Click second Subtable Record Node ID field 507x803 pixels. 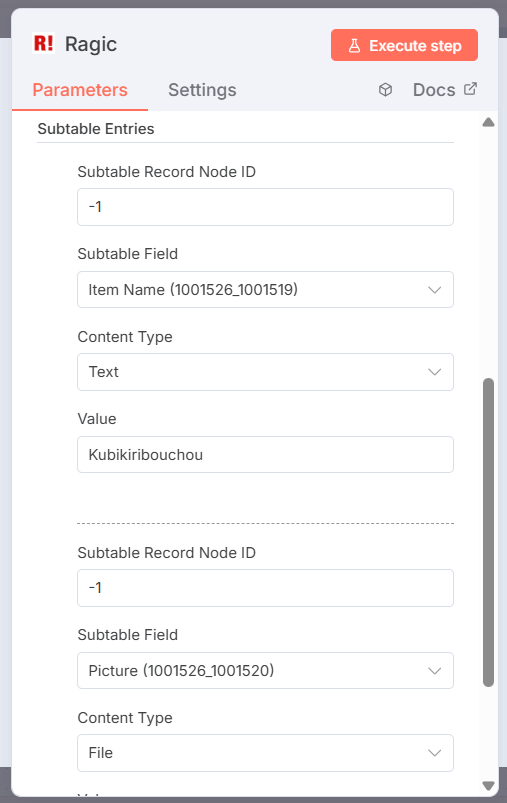pos(265,588)
